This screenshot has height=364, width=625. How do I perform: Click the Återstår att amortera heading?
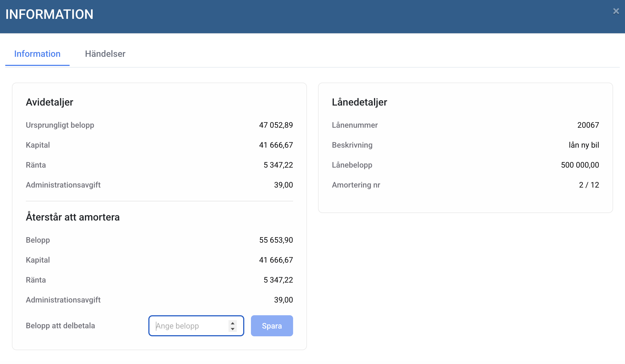(x=73, y=217)
